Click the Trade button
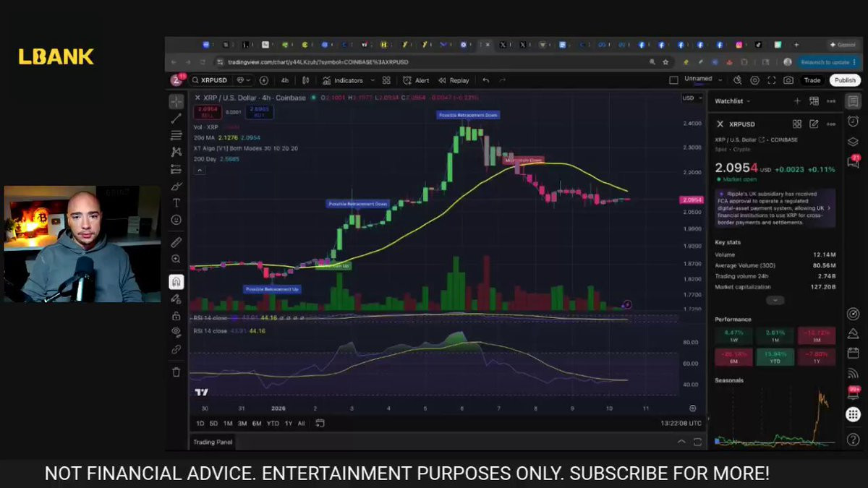 (x=812, y=80)
